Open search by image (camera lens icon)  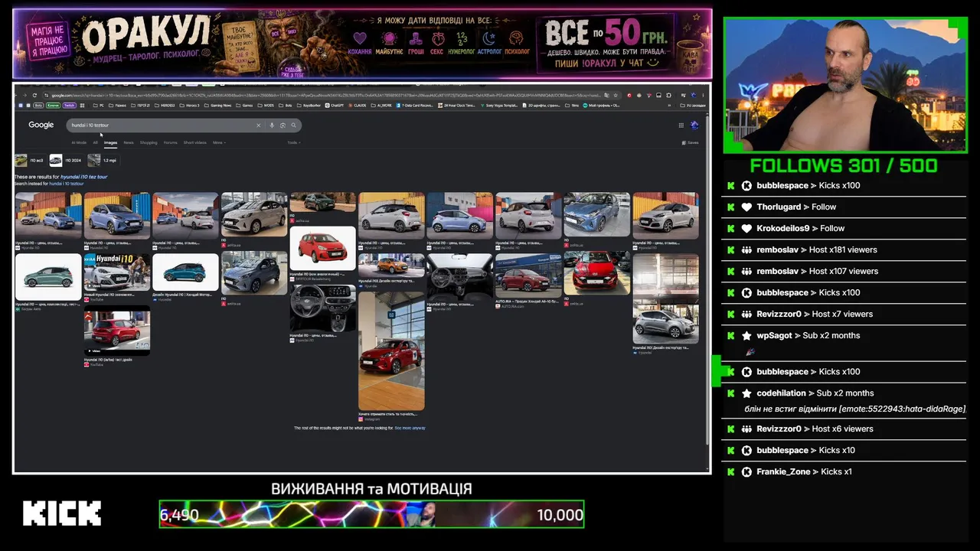coord(283,126)
